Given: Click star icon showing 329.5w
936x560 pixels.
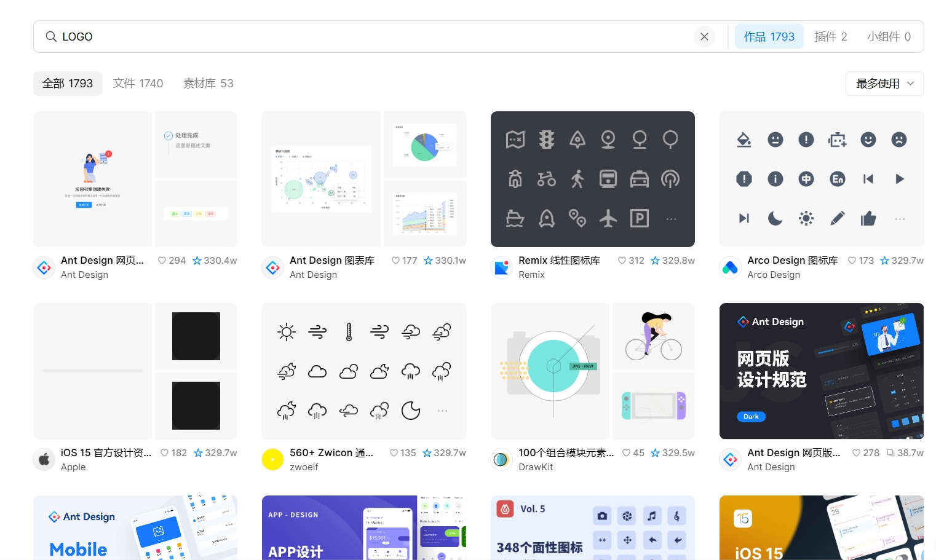Looking at the screenshot, I should [x=656, y=453].
